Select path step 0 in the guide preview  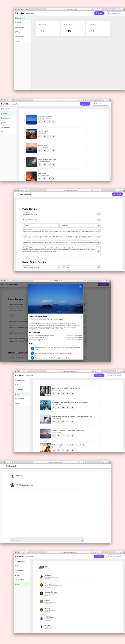coord(32,349)
